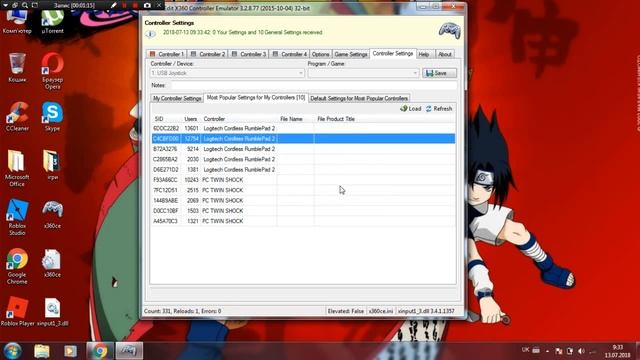Screen dimensions: 640x360
Task: Show hidden system tray icons
Action: pyautogui.click(x=547, y=351)
